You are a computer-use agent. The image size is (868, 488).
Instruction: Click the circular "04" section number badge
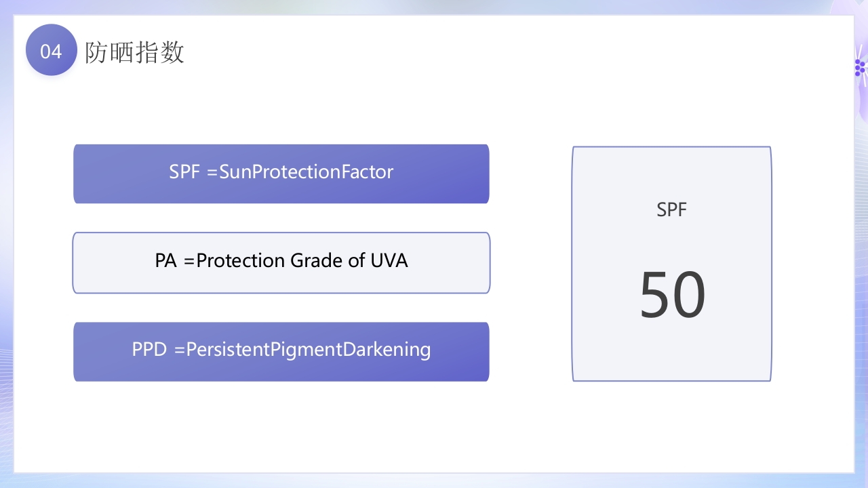(x=51, y=50)
